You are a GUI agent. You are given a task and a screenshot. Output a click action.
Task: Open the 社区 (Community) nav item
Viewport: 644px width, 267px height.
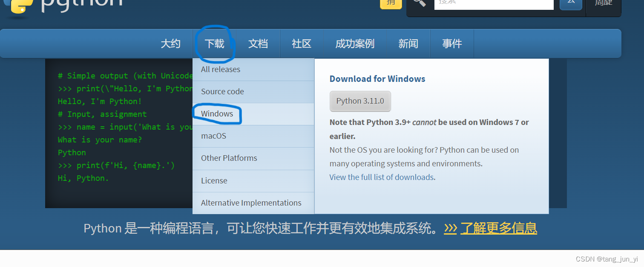coord(302,44)
